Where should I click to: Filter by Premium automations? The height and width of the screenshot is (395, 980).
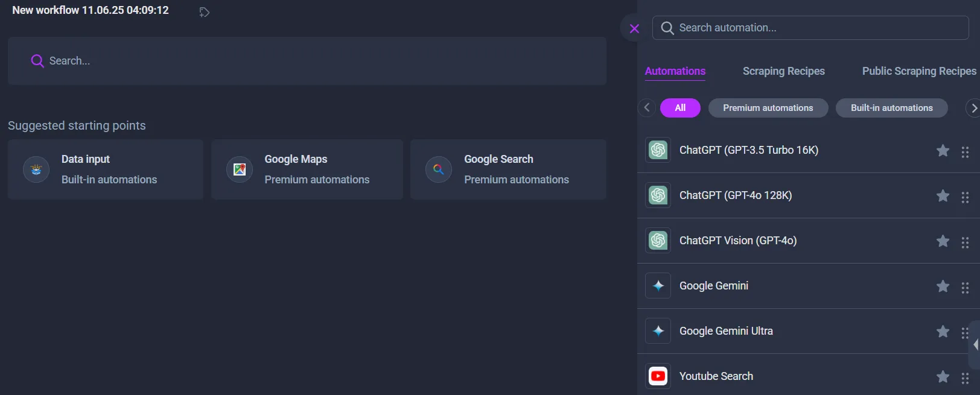tap(768, 108)
